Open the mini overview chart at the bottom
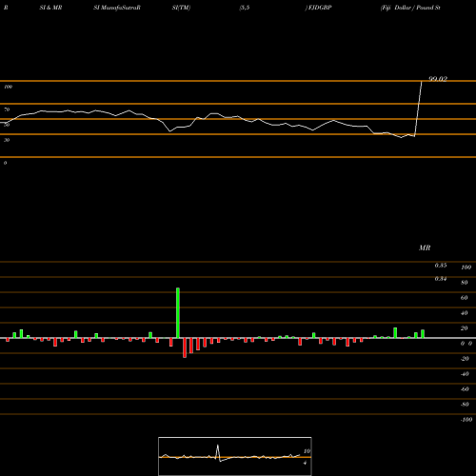The width and height of the screenshot is (476, 476). (x=235, y=456)
